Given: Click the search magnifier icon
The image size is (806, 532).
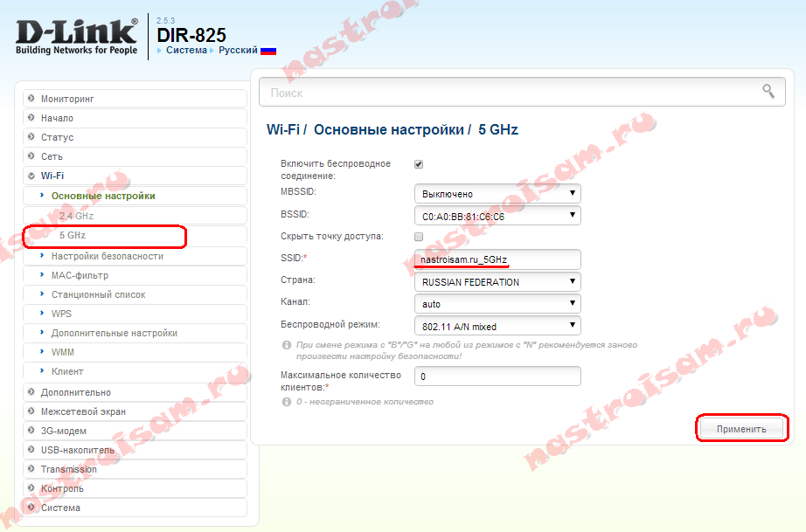Looking at the screenshot, I should click(768, 91).
